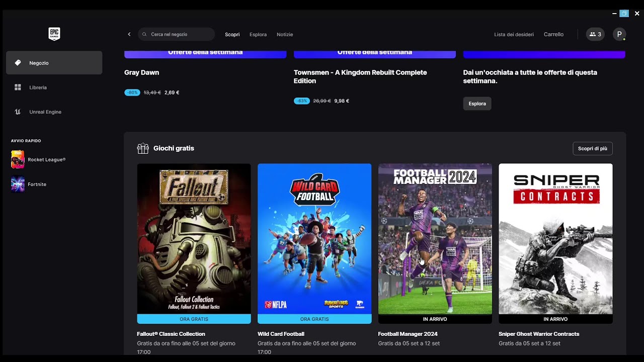Screen dimensions: 644x362
Task: Open the friends icon showing 3
Action: point(595,34)
